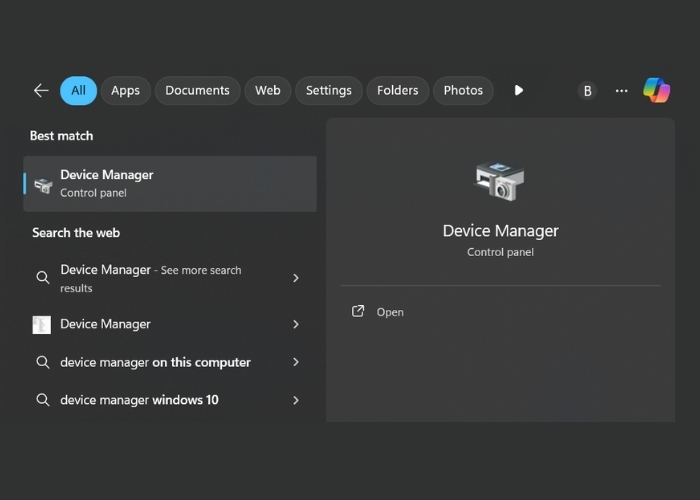Expand chevron for 'device manager windows 10'

296,400
